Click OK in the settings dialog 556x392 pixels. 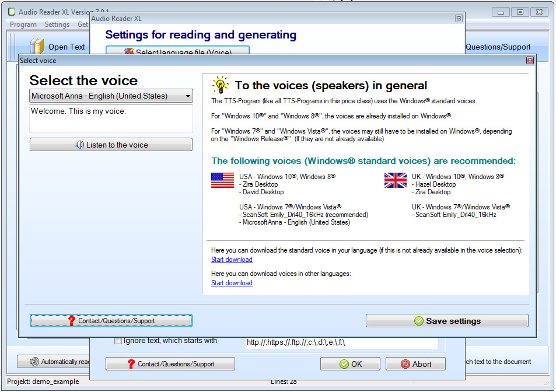pos(350,363)
